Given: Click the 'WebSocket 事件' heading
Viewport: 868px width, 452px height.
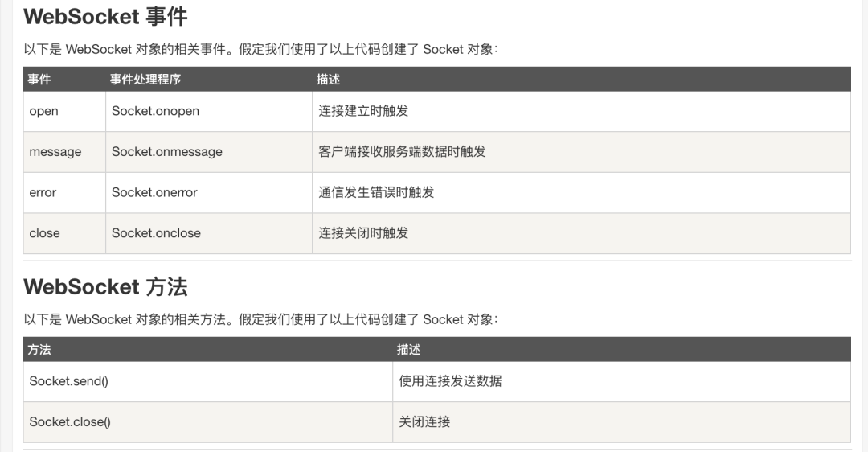Looking at the screenshot, I should pos(105,17).
